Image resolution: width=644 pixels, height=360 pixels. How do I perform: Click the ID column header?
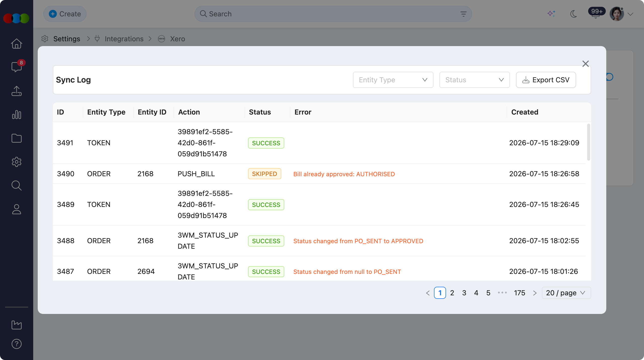60,112
